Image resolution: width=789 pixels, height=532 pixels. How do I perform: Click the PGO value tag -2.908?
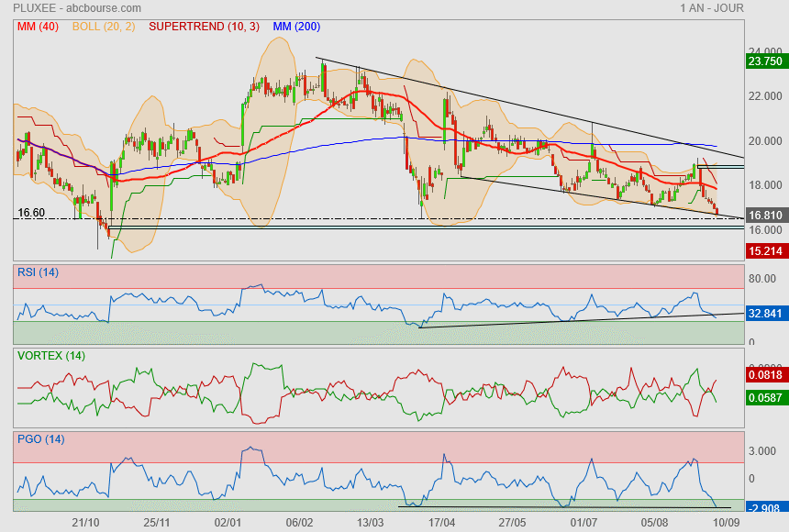pos(765,507)
